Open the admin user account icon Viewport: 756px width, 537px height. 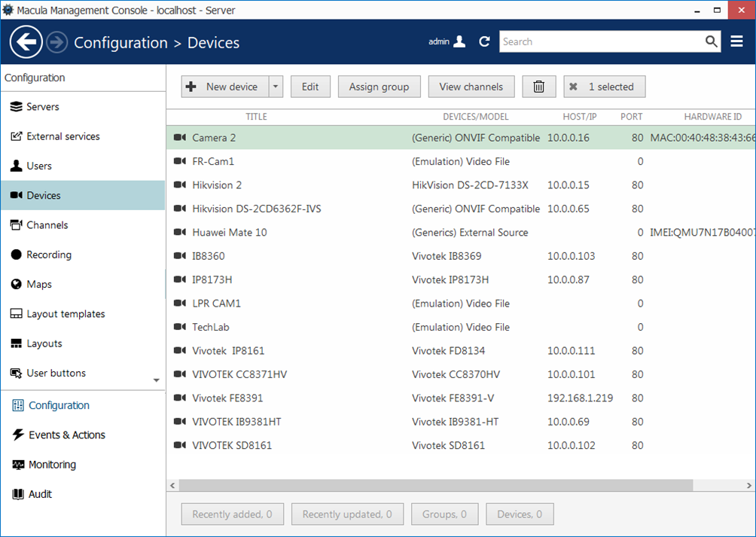tap(459, 42)
